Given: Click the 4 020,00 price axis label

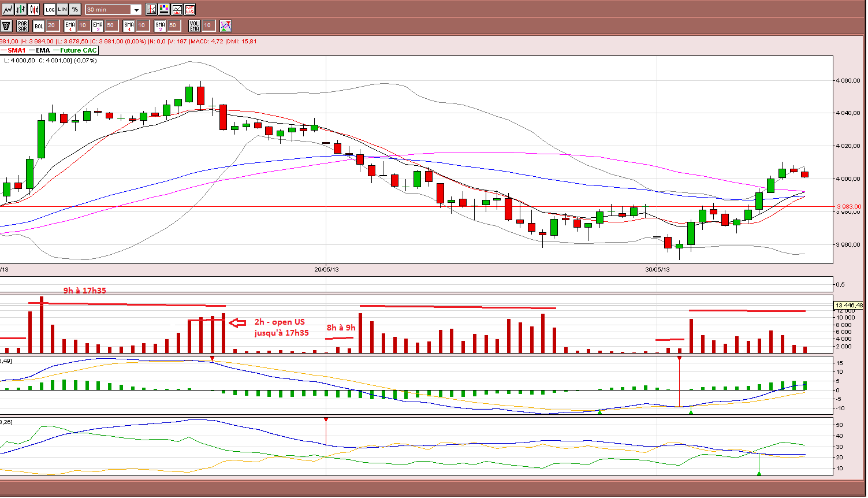Looking at the screenshot, I should [x=849, y=146].
